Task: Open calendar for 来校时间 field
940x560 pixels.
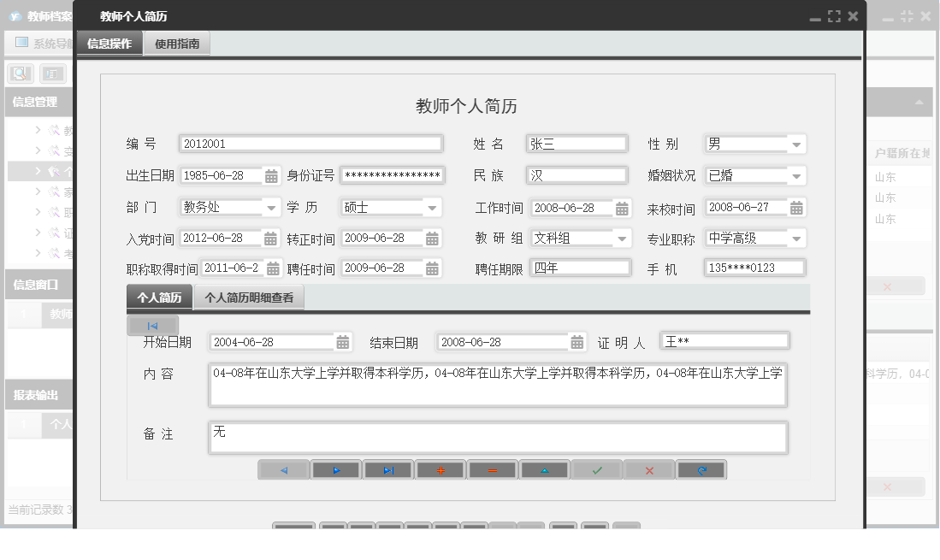Action: pos(796,208)
